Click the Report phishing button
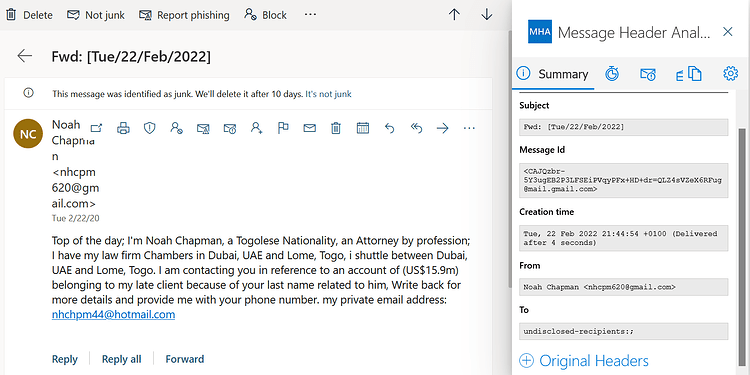Image resolution: width=750 pixels, height=375 pixels. pos(184,15)
